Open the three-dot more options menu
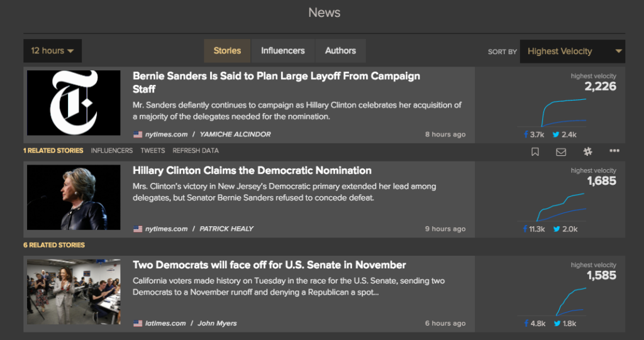This screenshot has height=340, width=644. (x=614, y=151)
